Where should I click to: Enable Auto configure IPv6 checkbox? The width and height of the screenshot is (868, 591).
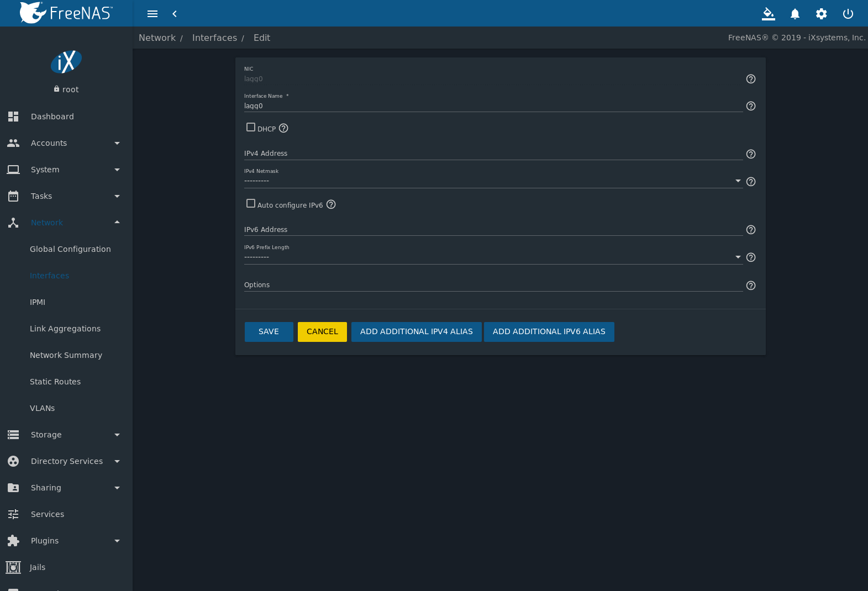point(251,203)
